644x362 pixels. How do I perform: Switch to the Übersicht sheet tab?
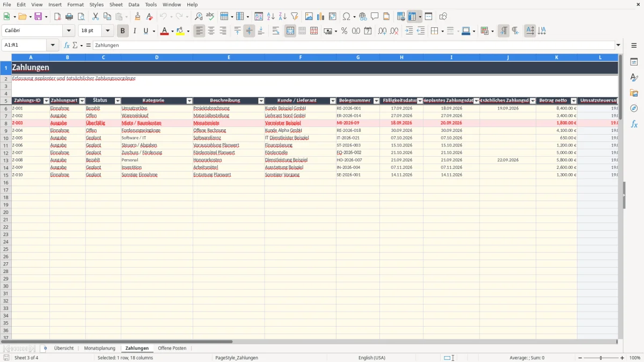(x=64, y=348)
